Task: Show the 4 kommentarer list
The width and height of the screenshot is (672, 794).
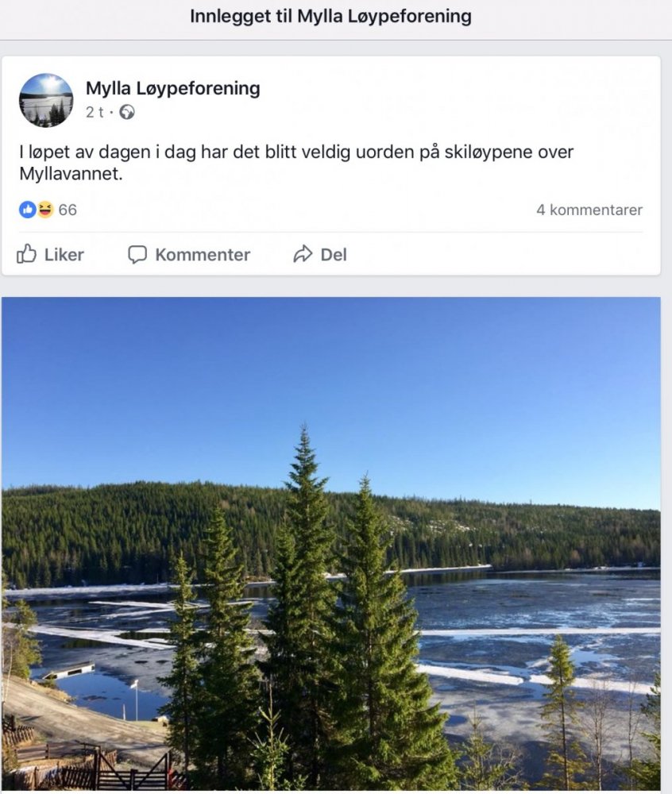Action: point(589,210)
